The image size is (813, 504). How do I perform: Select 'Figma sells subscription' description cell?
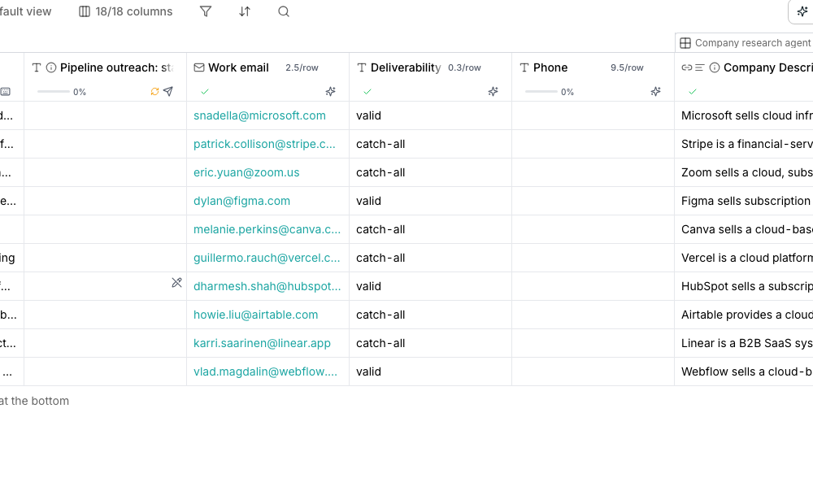744,201
